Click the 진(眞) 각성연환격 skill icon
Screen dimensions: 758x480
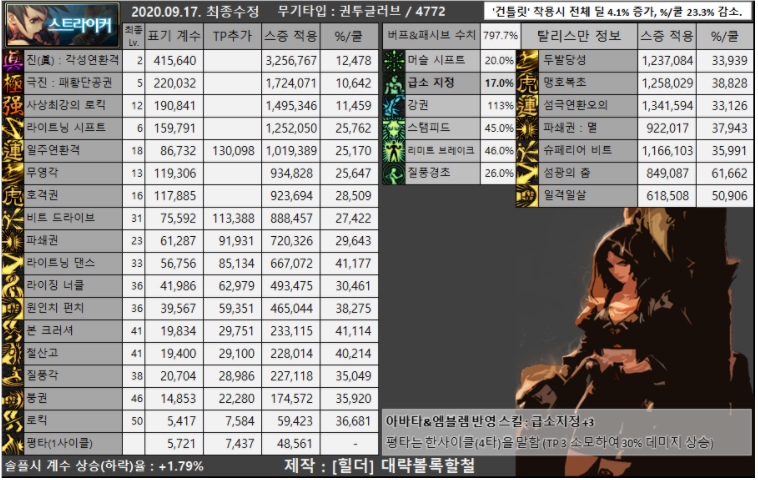pyautogui.click(x=13, y=61)
